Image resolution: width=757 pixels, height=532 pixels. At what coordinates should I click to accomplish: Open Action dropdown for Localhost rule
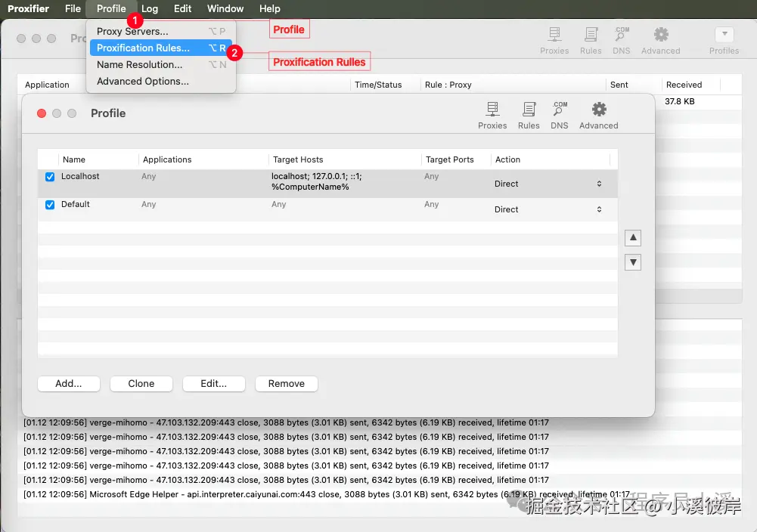[548, 184]
